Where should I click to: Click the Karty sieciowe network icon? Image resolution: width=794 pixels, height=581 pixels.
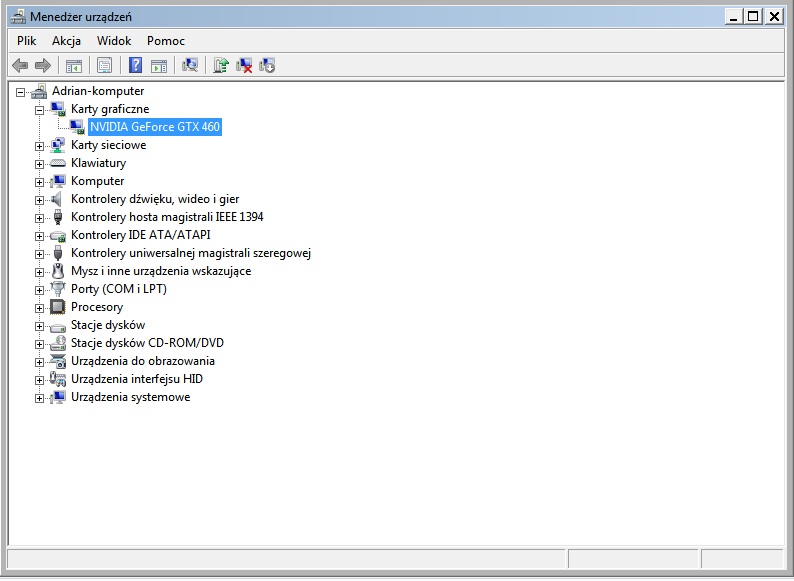click(58, 145)
